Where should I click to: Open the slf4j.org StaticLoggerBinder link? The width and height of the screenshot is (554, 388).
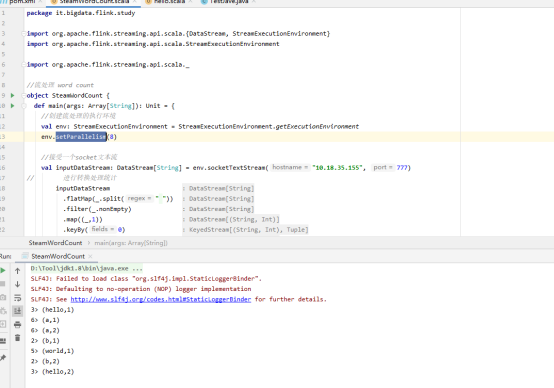click(161, 299)
